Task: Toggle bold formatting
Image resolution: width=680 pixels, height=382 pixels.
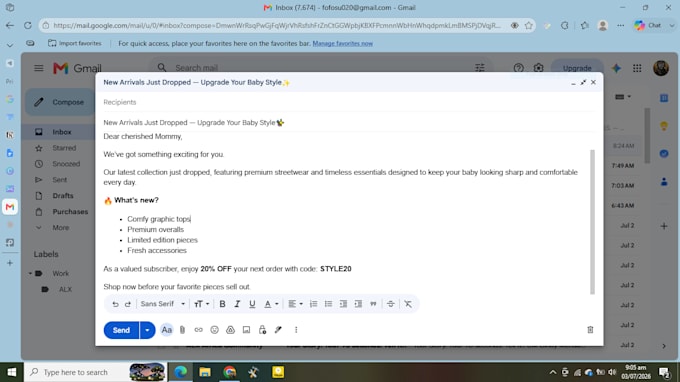Action: (x=222, y=304)
